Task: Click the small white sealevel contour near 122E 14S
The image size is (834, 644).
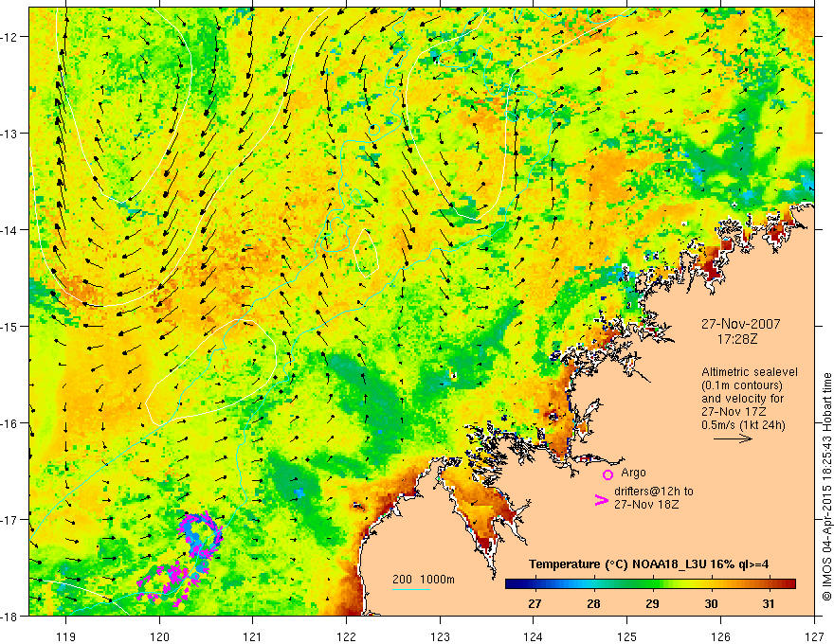Action: [366, 254]
